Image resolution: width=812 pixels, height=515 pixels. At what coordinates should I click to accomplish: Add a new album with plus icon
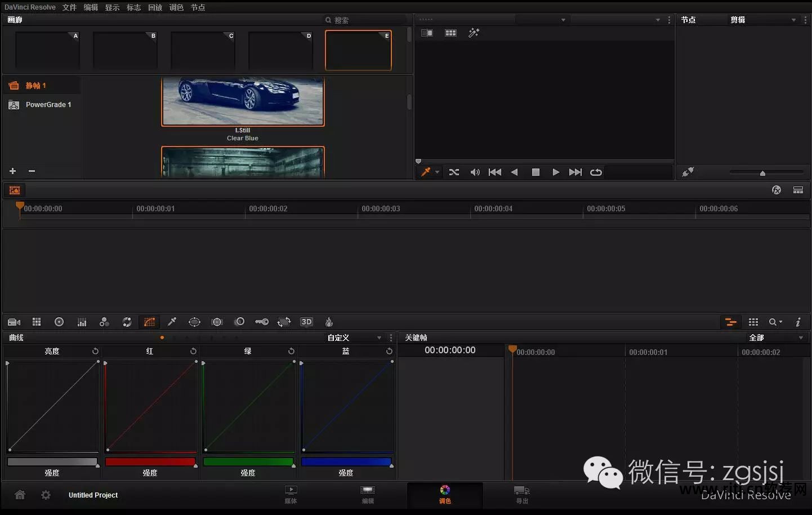[12, 171]
